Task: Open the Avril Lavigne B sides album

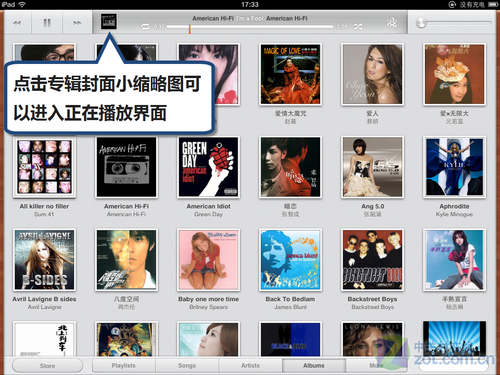Action: pos(44,260)
